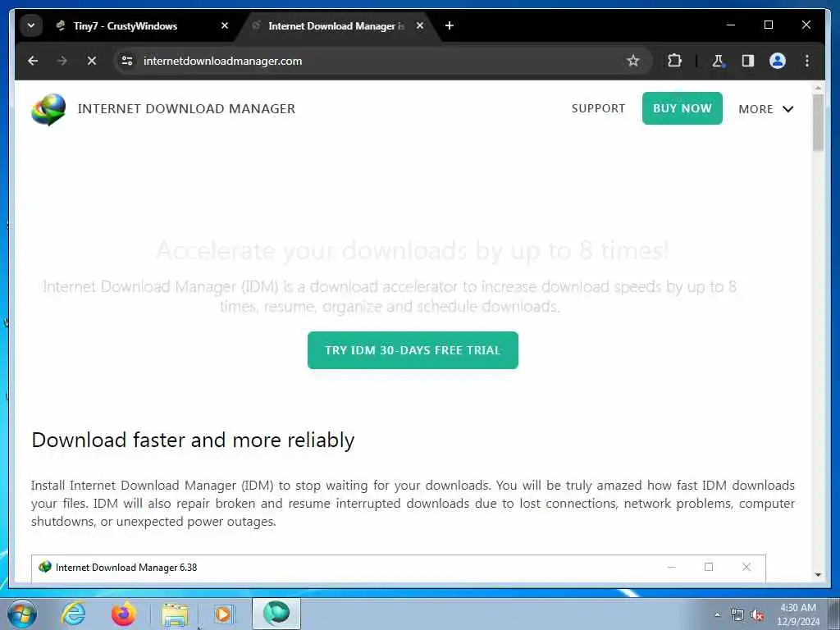Click TRY IDM 30-DAYS FREE TRIAL button
The height and width of the screenshot is (630, 840).
(413, 350)
